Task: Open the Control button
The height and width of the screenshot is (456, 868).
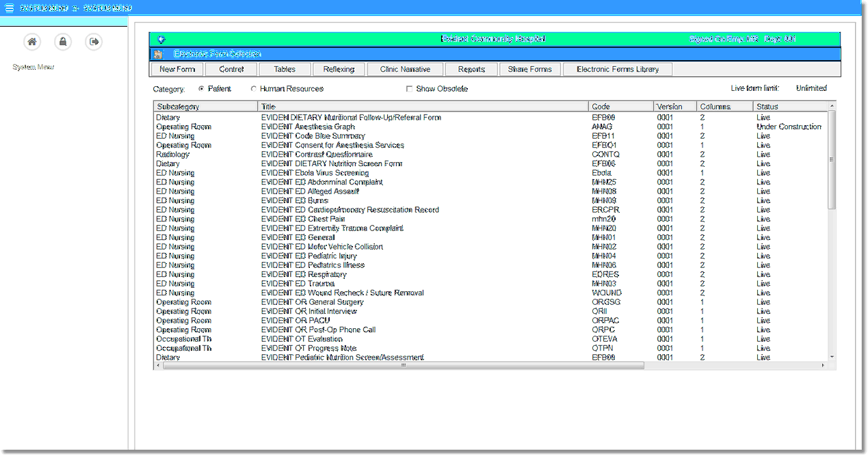Action: point(231,69)
